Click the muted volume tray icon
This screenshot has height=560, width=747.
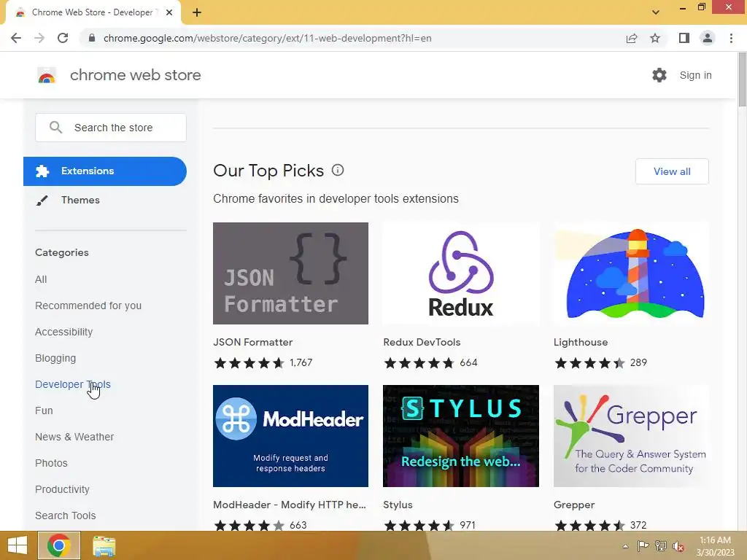tap(678, 546)
